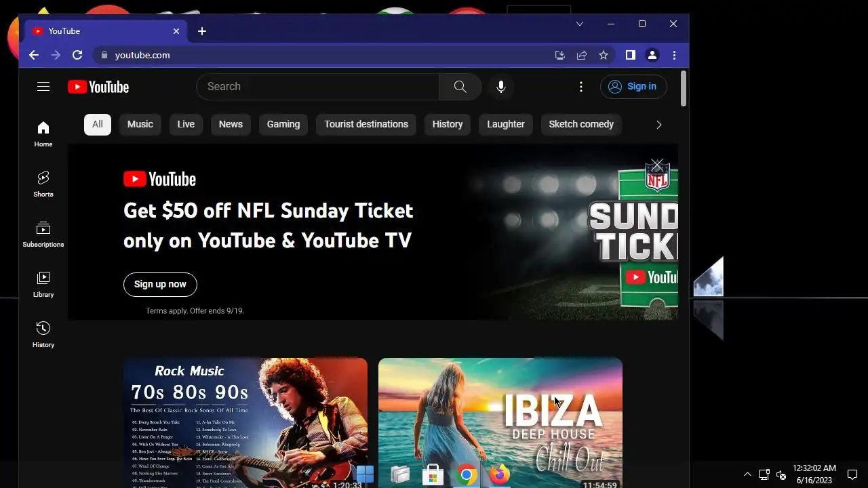Select the Sketch comedy chip

pyautogui.click(x=581, y=124)
